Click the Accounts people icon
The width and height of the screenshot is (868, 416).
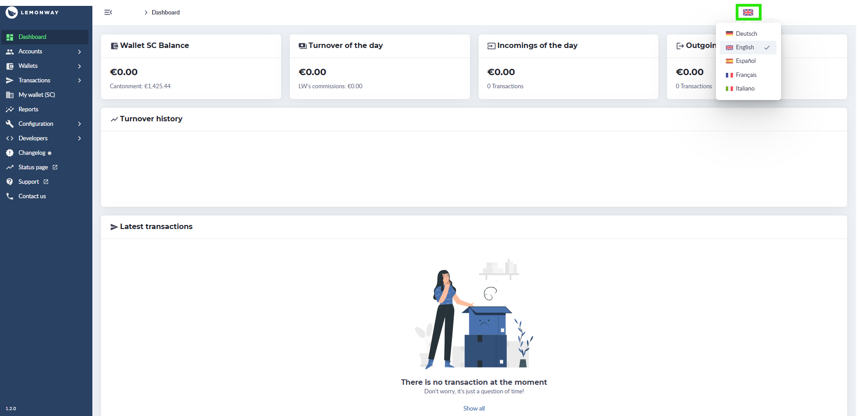(10, 52)
